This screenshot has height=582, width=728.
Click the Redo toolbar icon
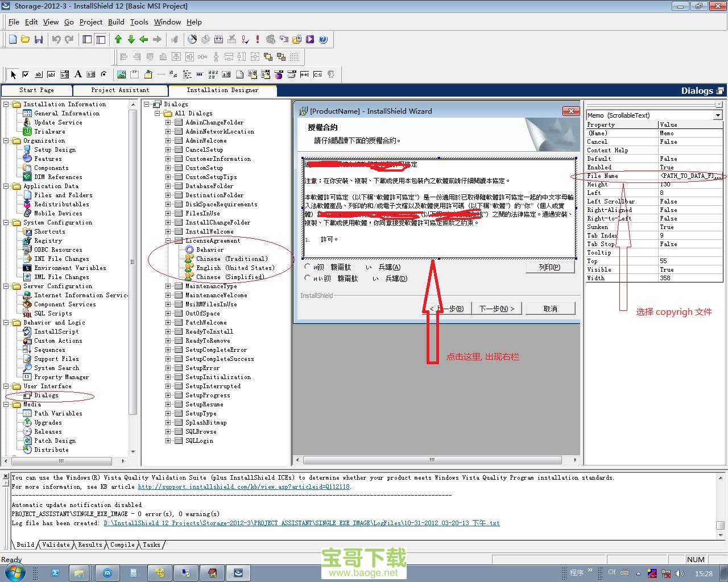click(x=69, y=39)
